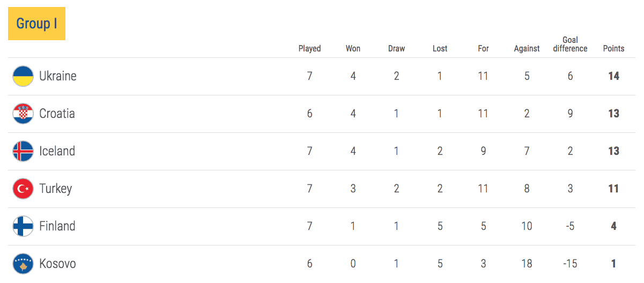The height and width of the screenshot is (283, 644).
Task: Click Ukraine's 14 points value
Action: coord(613,76)
